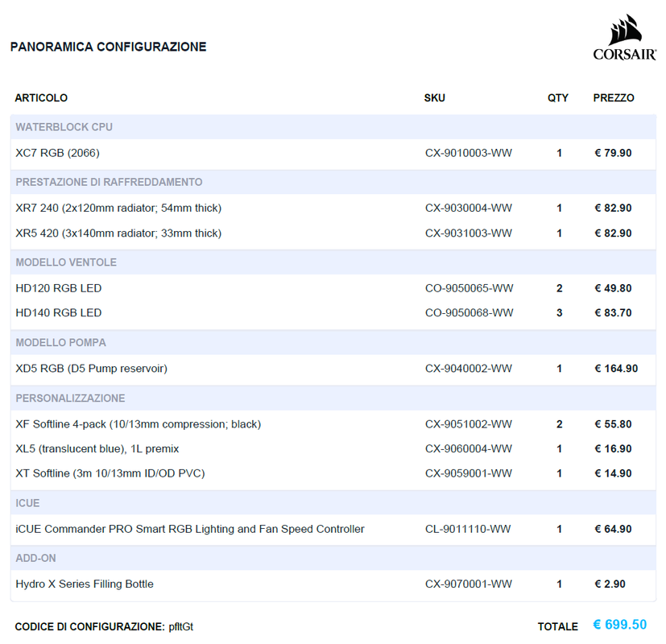
Task: Click quantity 2 for XF Softline 4-pack
Action: pos(560,424)
